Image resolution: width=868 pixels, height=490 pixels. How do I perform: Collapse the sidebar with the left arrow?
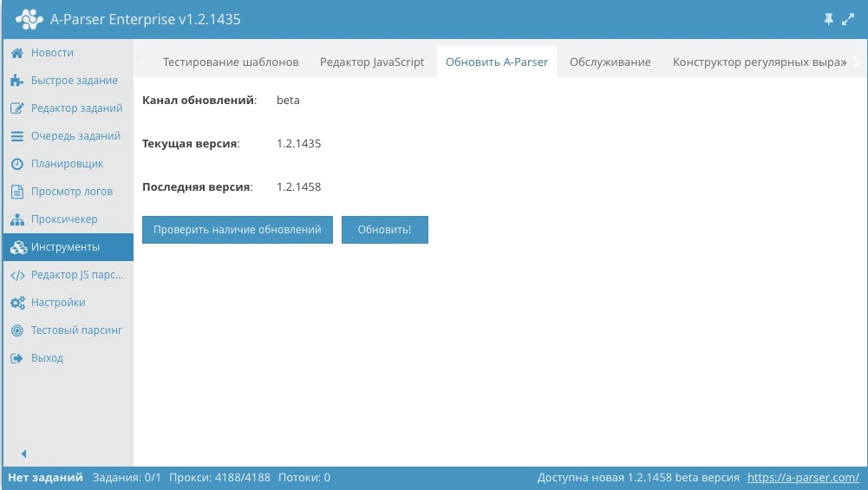[23, 454]
